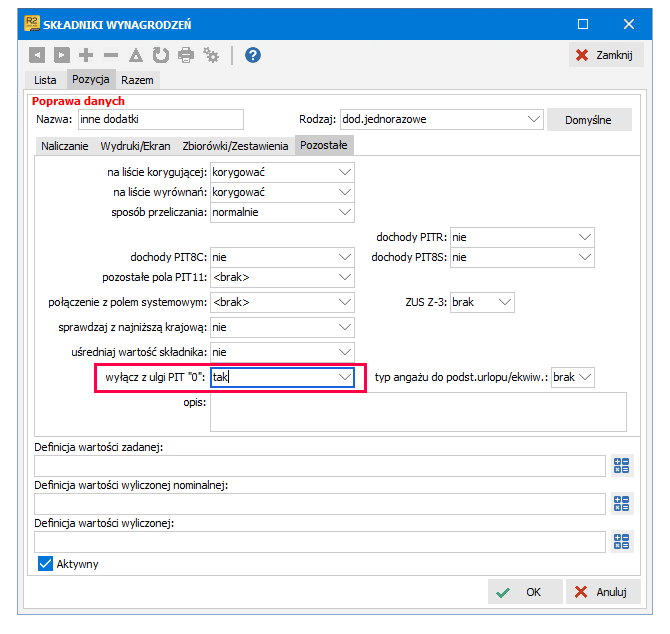Confirm with the OK button
This screenshot has height=634, width=670.
[x=525, y=592]
